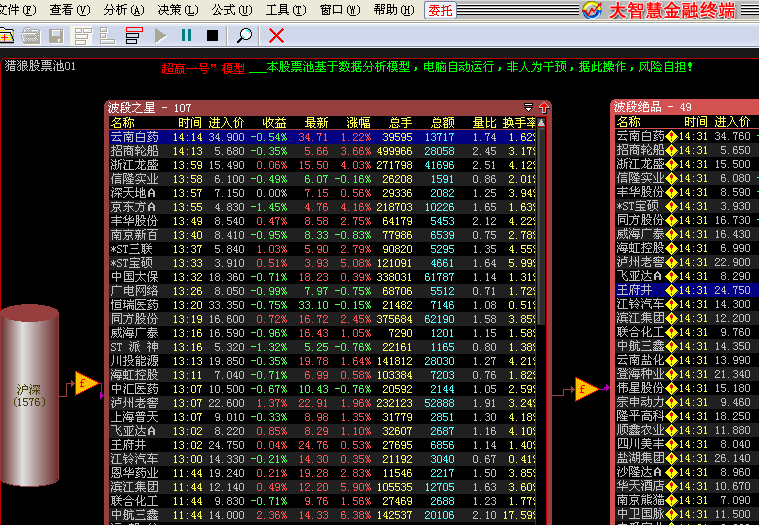The image size is (759, 525).
Task: Sort 波段之星 by the 收益 column header
Action: coord(274,123)
